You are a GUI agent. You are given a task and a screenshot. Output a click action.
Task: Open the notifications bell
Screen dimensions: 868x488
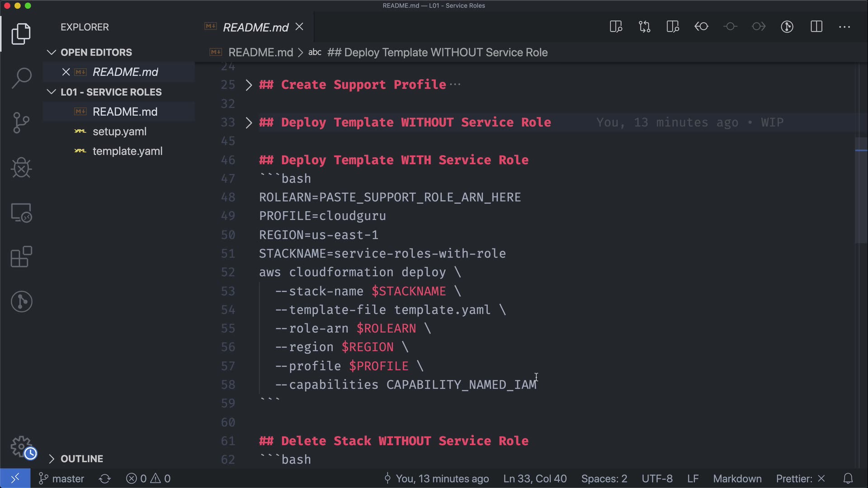click(x=848, y=479)
